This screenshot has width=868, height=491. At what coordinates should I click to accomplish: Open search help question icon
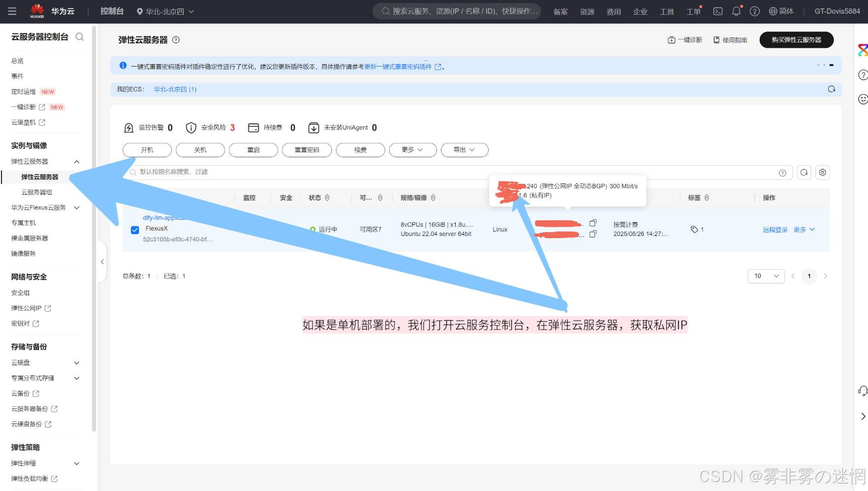tap(782, 173)
